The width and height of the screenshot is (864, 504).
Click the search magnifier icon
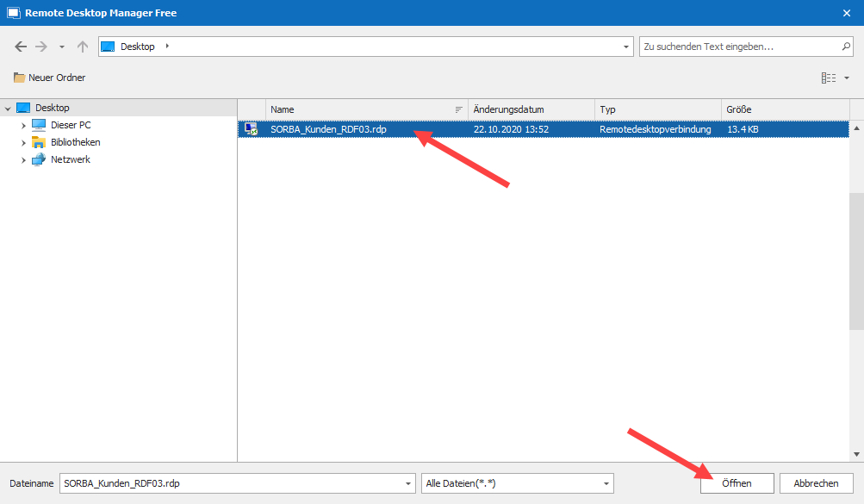[846, 47]
